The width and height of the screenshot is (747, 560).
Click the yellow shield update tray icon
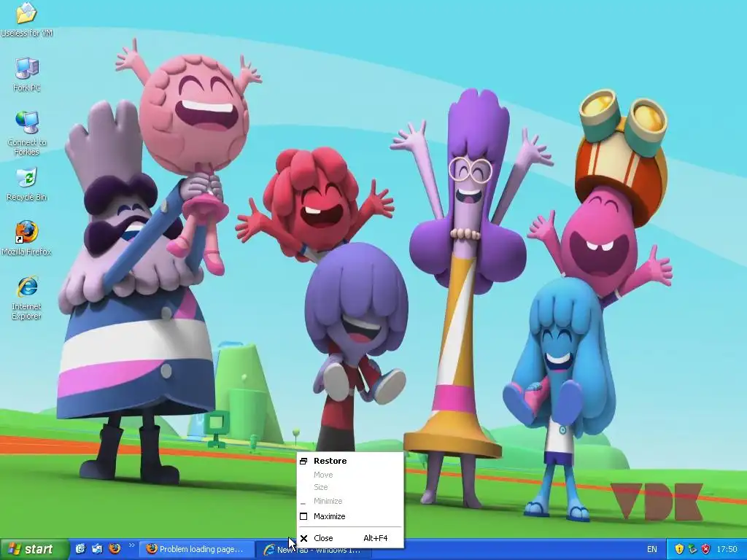[x=679, y=549]
